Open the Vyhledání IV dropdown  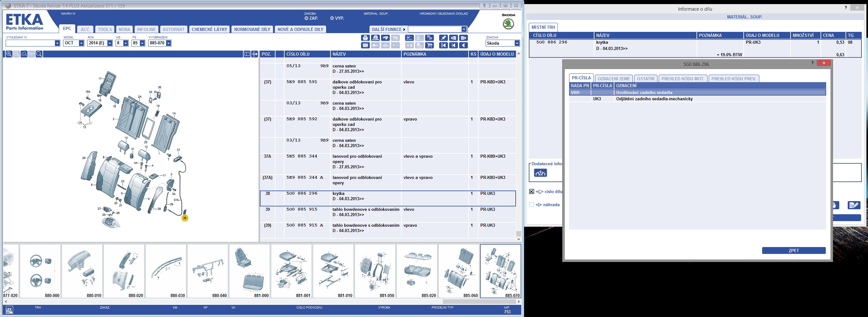(x=57, y=43)
